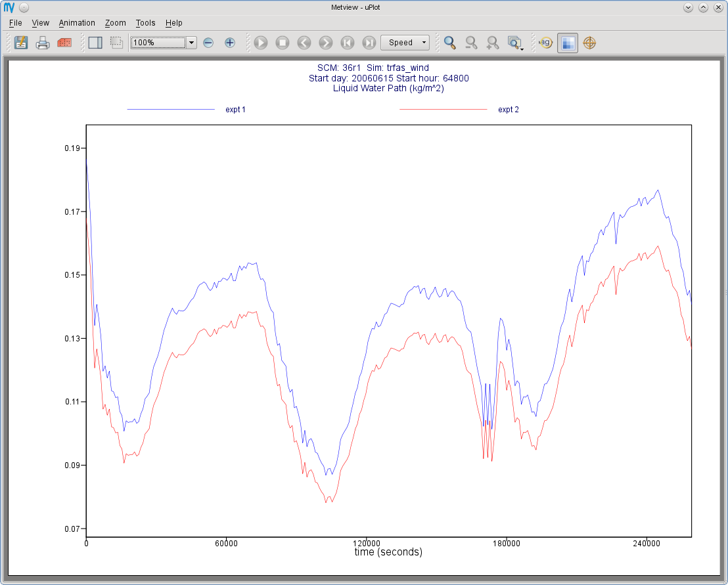Viewport: 728px width, 585px height.
Task: Click the Play animation button
Action: pyautogui.click(x=261, y=43)
